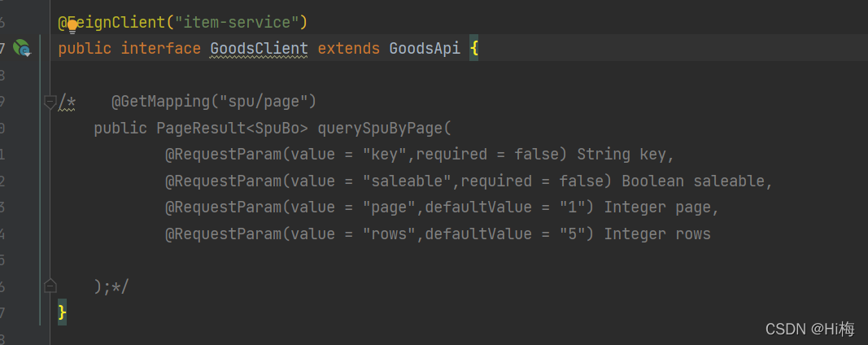Click fold end marker beside );*/ line
Image resolution: width=868 pixels, height=345 pixels.
coord(50,286)
